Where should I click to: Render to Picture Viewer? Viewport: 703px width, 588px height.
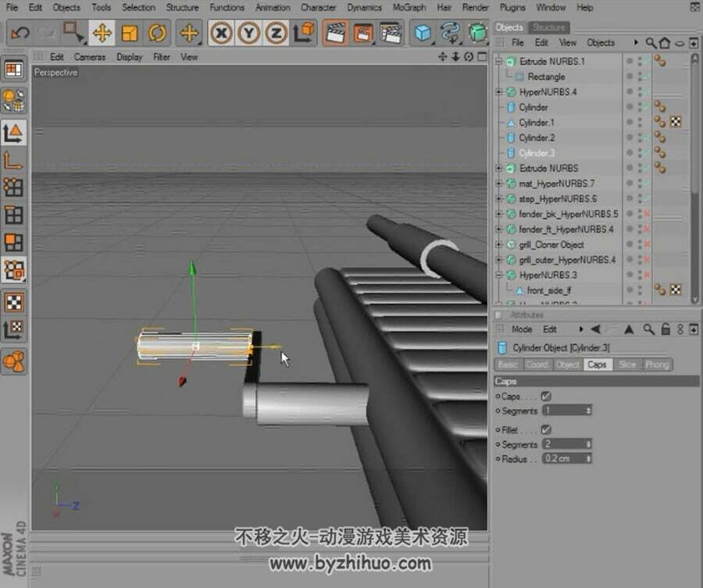[x=363, y=33]
